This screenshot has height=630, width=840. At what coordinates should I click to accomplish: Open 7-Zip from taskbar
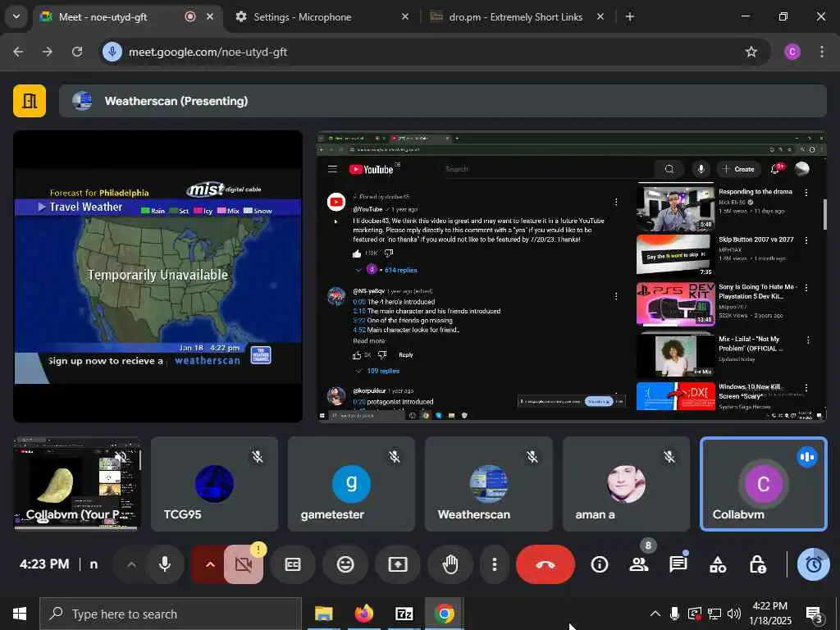404,614
